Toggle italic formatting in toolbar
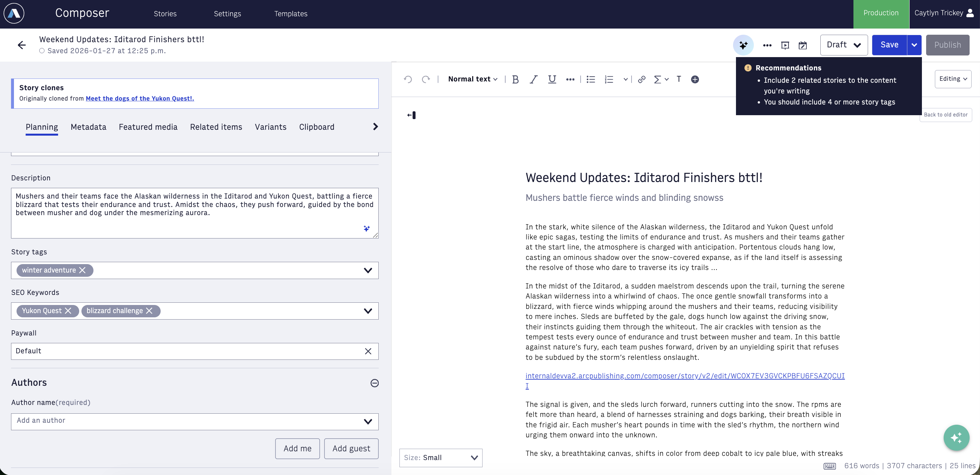980x475 pixels. pyautogui.click(x=533, y=79)
